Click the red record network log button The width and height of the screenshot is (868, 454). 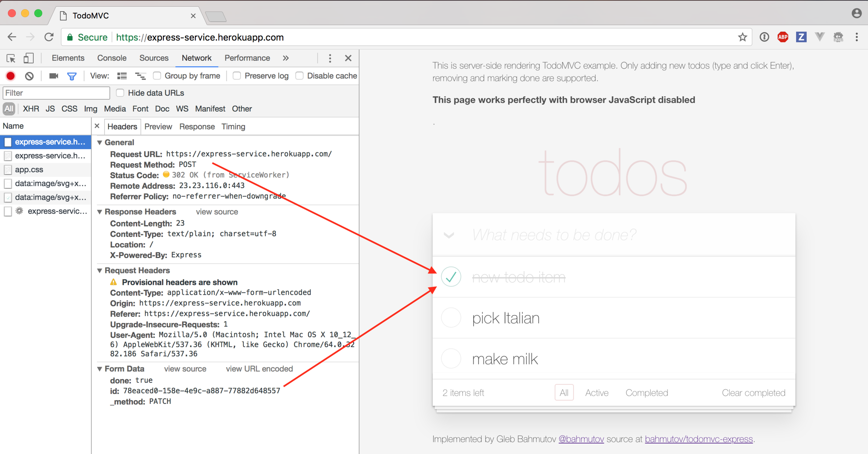[x=11, y=76]
